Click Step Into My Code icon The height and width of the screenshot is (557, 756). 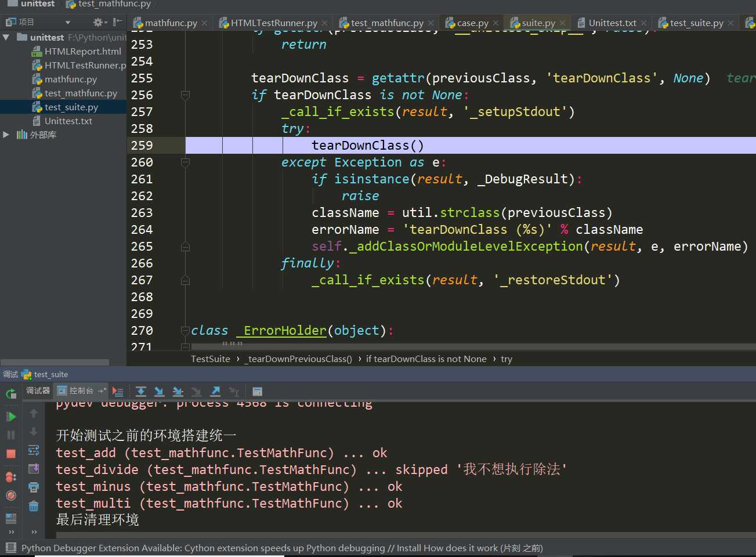(178, 392)
